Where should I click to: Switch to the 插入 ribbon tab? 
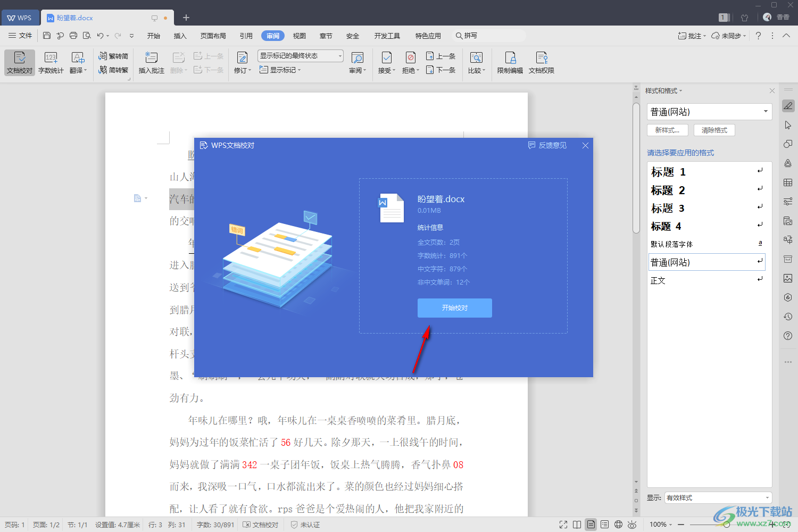coord(180,36)
